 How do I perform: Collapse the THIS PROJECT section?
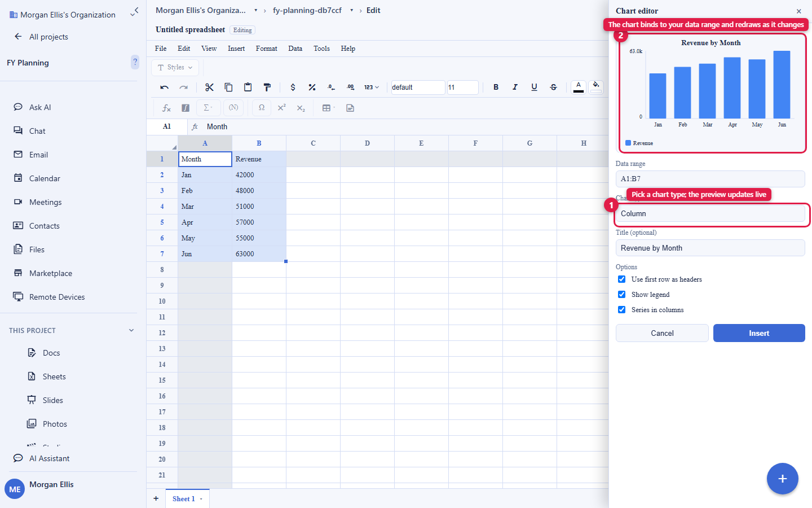pos(131,330)
